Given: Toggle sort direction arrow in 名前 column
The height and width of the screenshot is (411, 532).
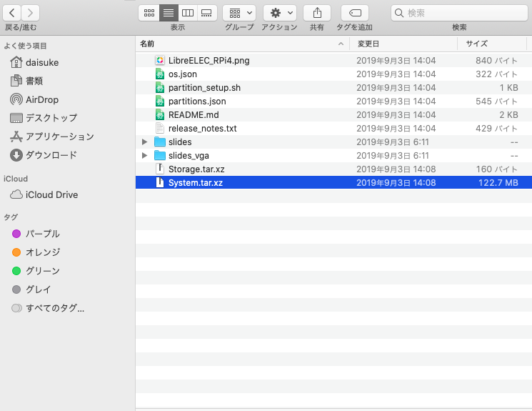Looking at the screenshot, I should pyautogui.click(x=341, y=44).
